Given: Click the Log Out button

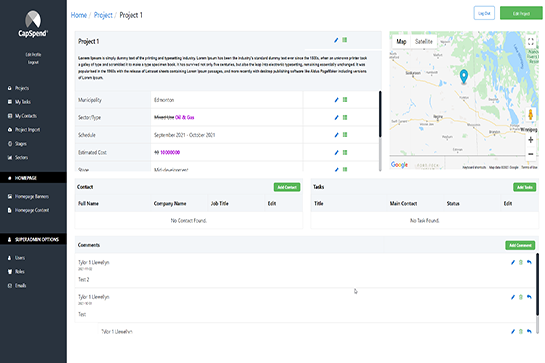Looking at the screenshot, I should click(484, 13).
